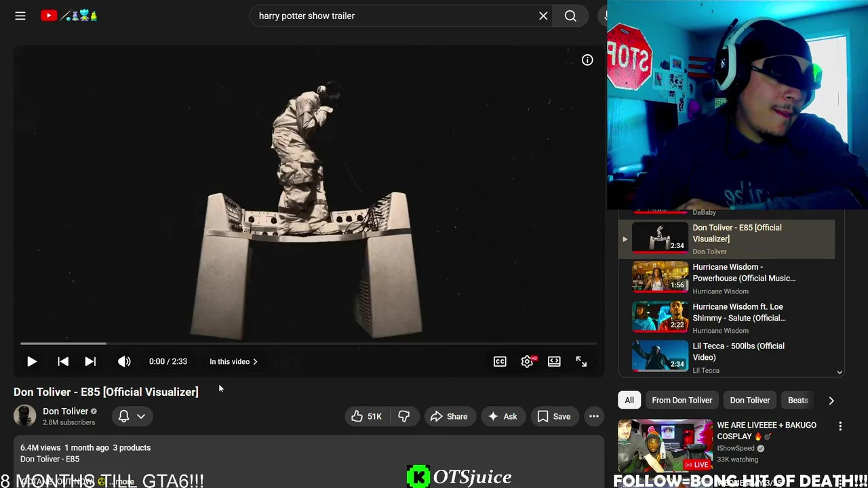The height and width of the screenshot is (488, 868).
Task: Select the From Don Toliver chip
Action: pyautogui.click(x=682, y=400)
